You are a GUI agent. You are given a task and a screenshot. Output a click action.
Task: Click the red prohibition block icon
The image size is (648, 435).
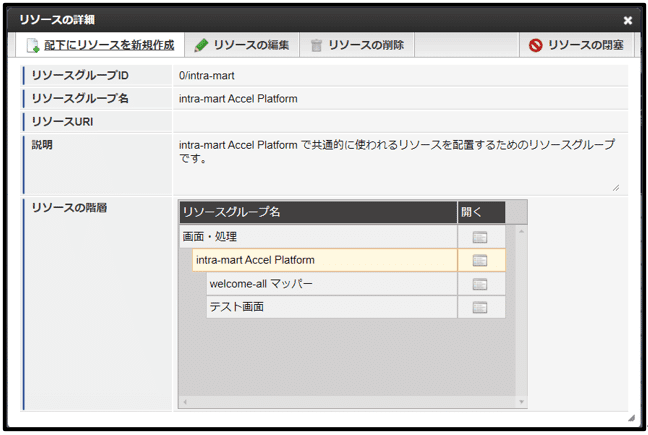pos(536,45)
